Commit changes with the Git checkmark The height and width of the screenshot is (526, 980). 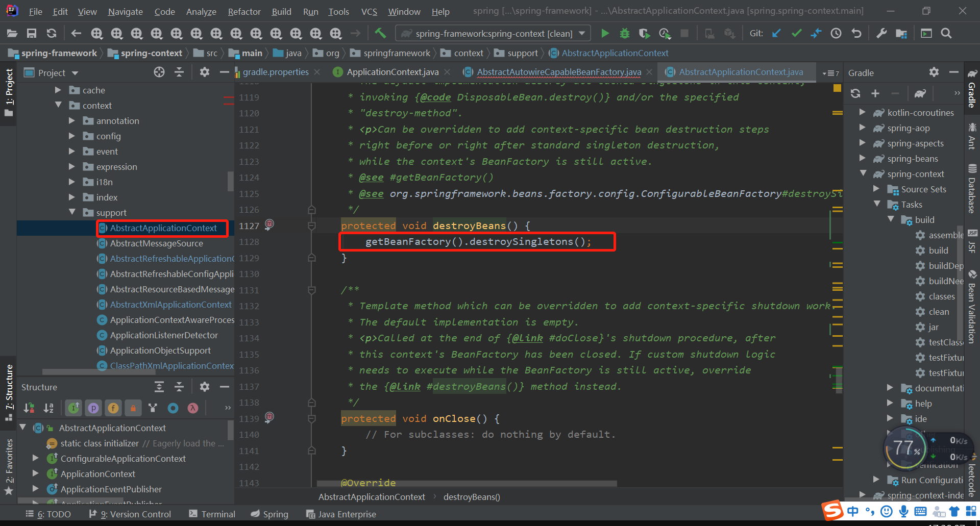pos(796,33)
